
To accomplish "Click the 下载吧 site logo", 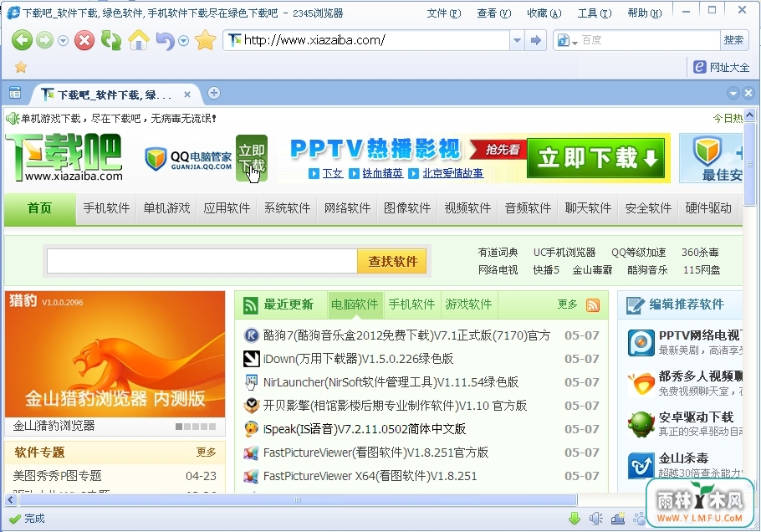I will click(x=64, y=158).
